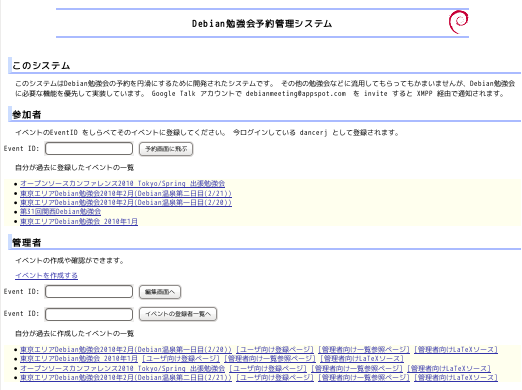Open 管理者向けLaTeXソース for Debian温泉第二日目(2/21)

[x=456, y=377]
